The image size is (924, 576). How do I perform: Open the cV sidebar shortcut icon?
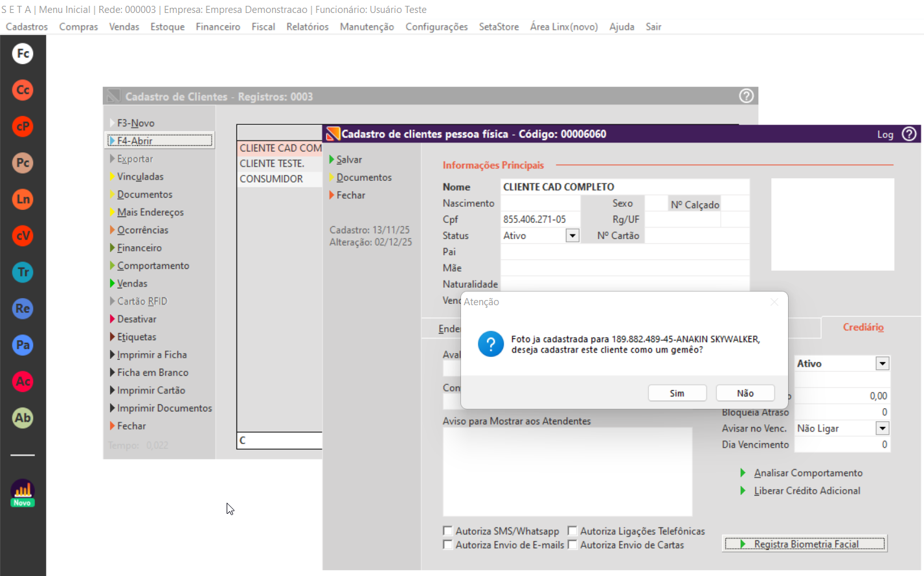[23, 236]
